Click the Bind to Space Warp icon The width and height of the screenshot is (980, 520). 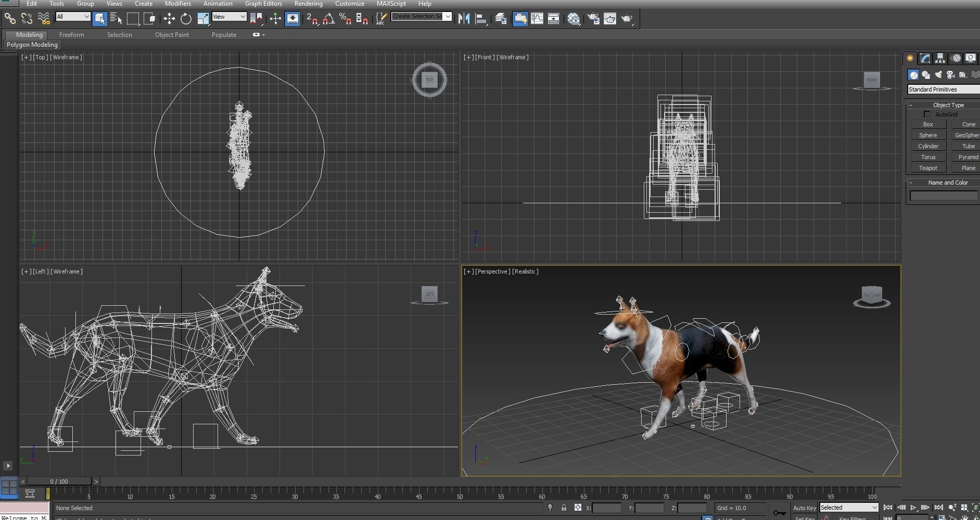pyautogui.click(x=44, y=19)
